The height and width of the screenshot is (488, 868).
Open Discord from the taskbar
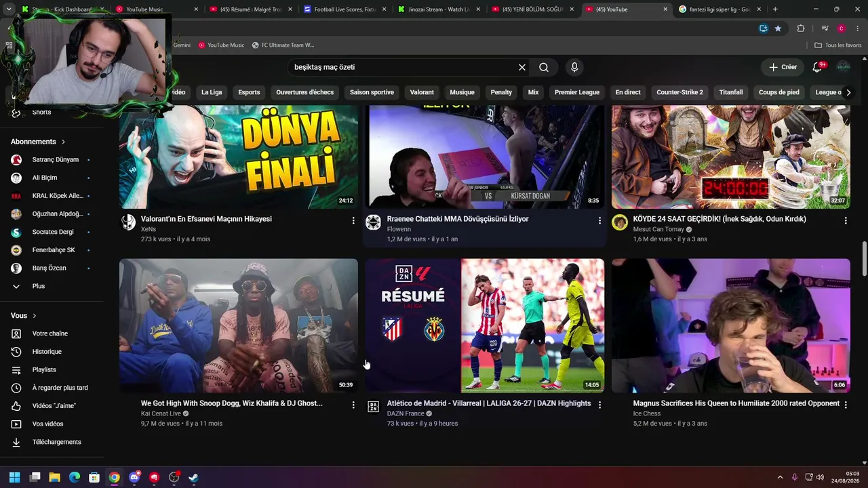tap(134, 477)
